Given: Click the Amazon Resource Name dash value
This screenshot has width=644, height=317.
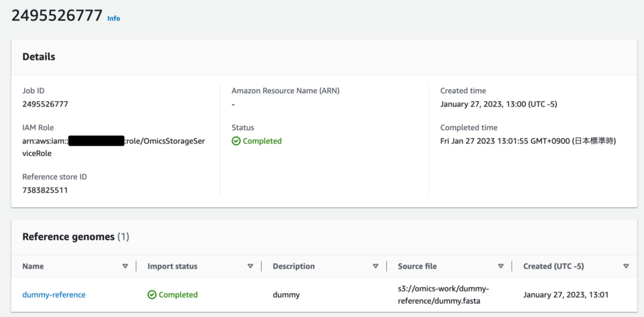Looking at the screenshot, I should tap(233, 104).
